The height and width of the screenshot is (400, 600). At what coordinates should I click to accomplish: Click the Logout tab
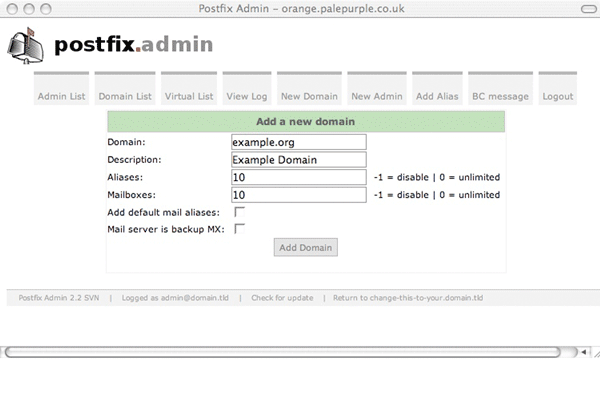tap(557, 96)
